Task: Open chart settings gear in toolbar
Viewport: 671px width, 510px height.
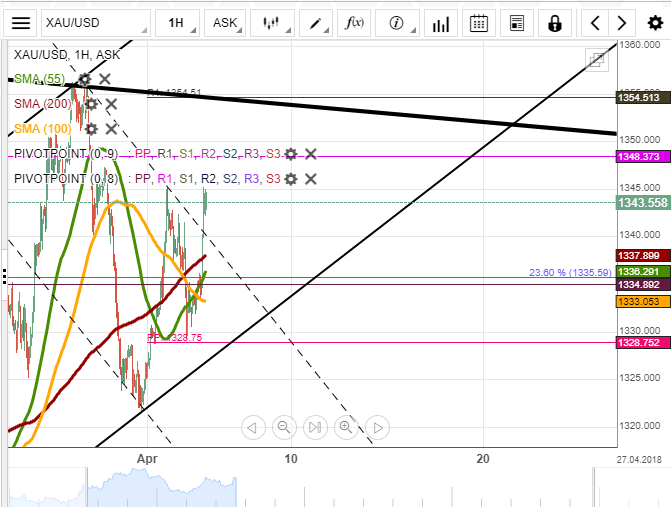Action: click(655, 23)
